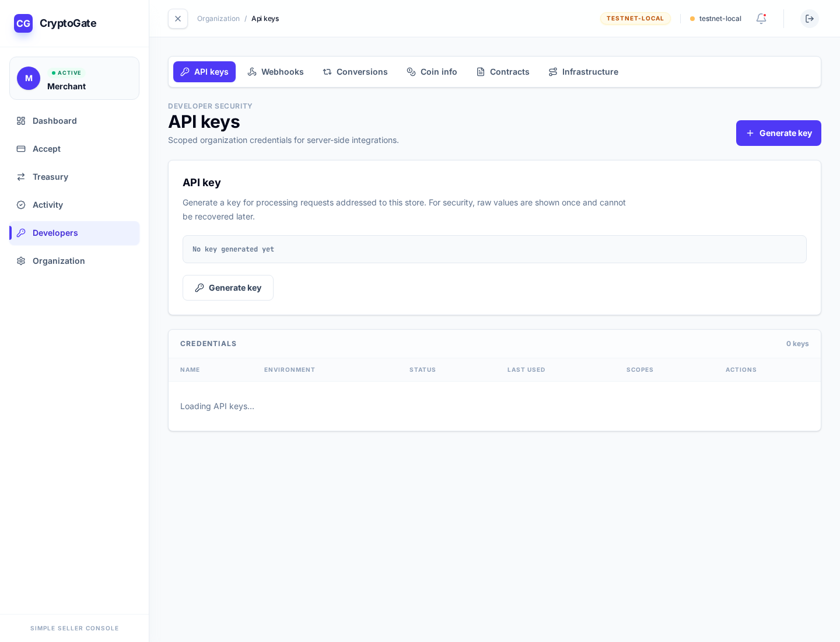Click the 'Loading API keys...' row
The image size is (840, 642).
(x=495, y=406)
